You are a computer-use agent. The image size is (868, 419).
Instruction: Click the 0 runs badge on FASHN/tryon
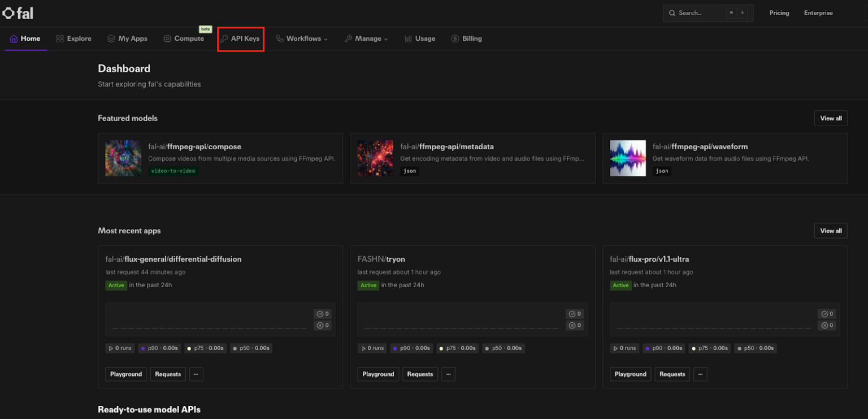tap(372, 348)
